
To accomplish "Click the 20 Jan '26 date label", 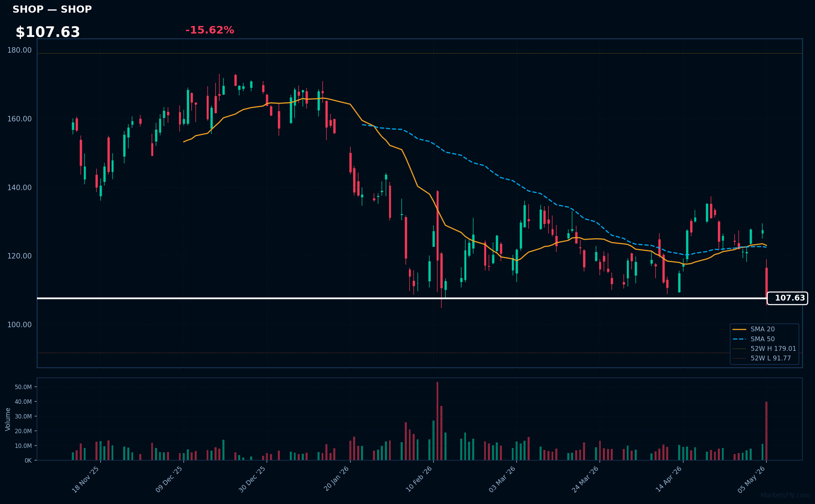I will tap(336, 479).
